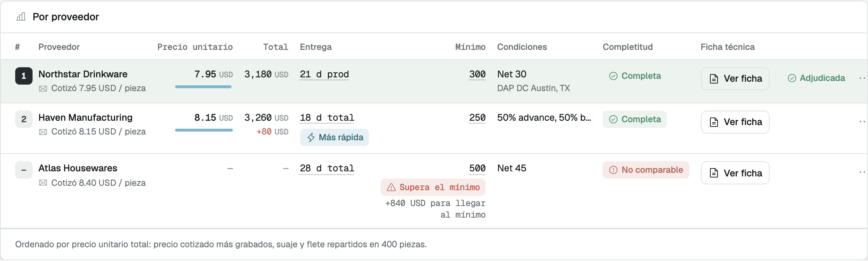Click the 28 d total delivery value

point(327,168)
